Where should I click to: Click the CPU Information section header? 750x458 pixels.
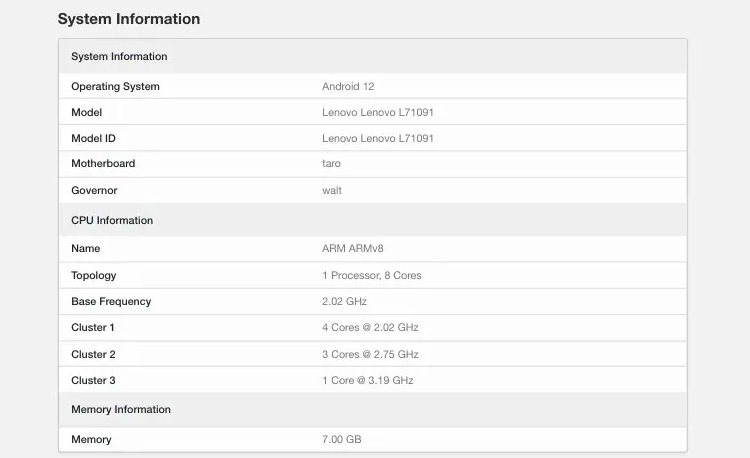click(112, 221)
